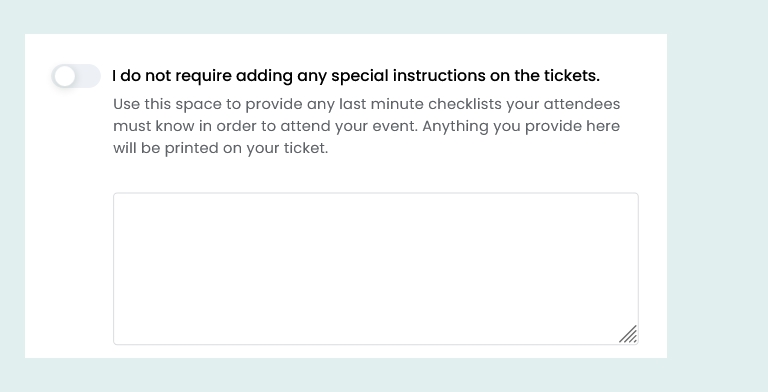The image size is (768, 392).
Task: Click the word "tickets." ending the heading
Action: tap(572, 76)
